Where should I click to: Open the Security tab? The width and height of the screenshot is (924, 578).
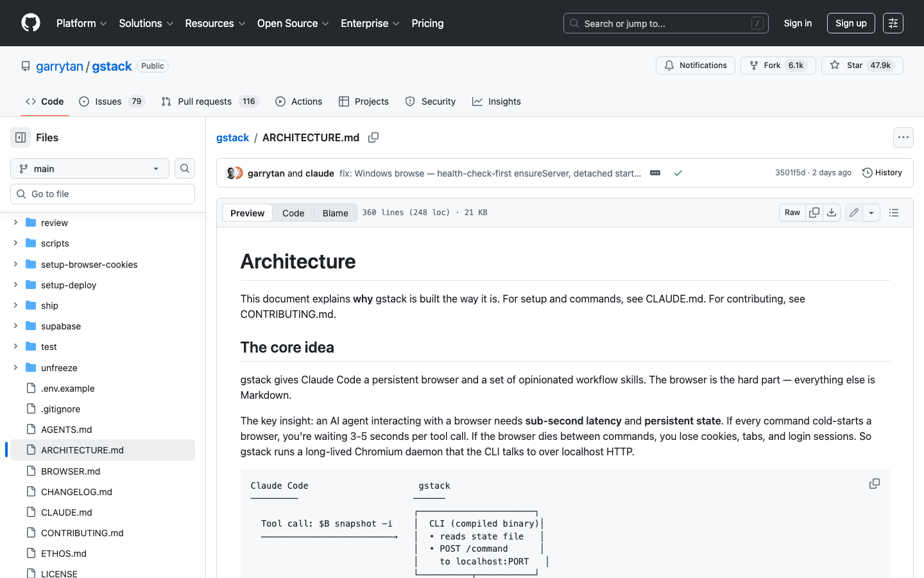click(x=431, y=101)
